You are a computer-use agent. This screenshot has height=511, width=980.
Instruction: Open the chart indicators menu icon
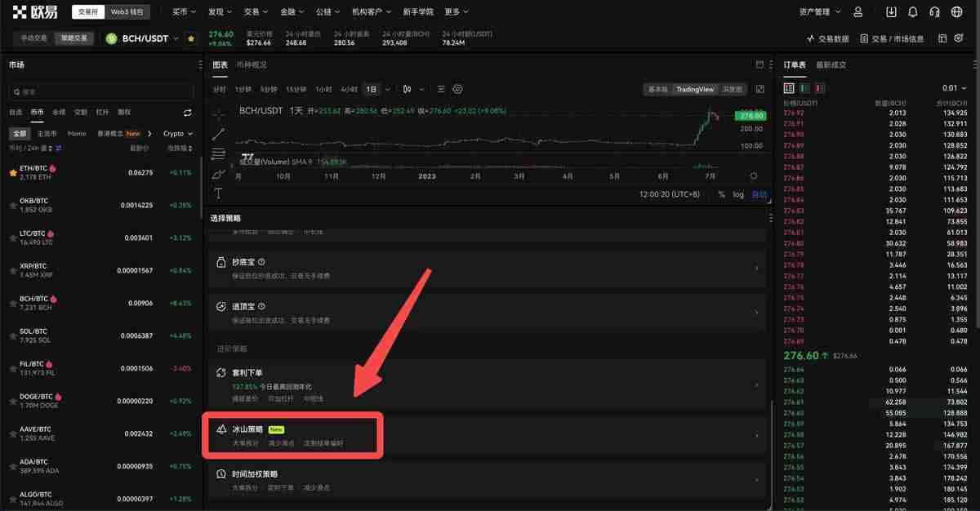pos(441,90)
